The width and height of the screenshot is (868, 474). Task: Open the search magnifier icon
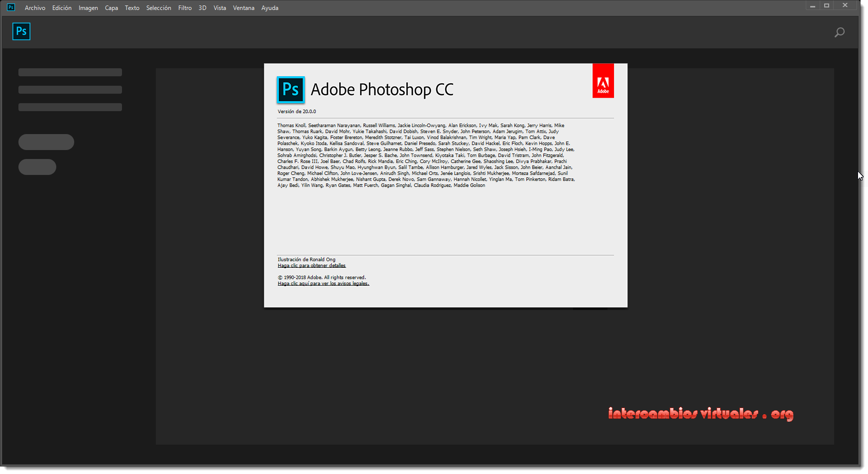pyautogui.click(x=840, y=32)
